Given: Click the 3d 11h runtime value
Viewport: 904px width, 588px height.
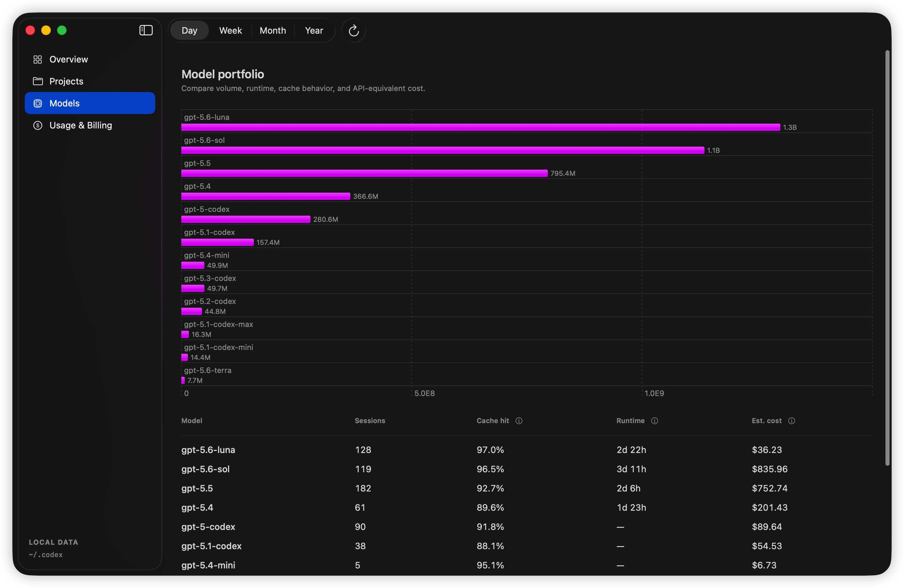Looking at the screenshot, I should [x=631, y=469].
